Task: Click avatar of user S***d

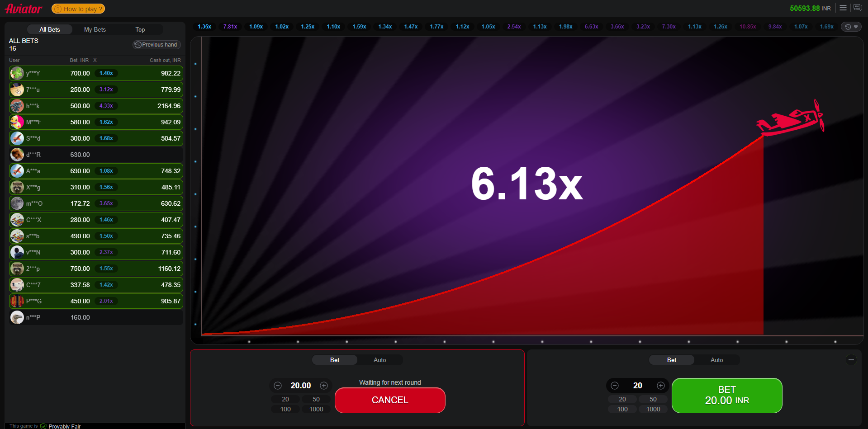Action: pyautogui.click(x=17, y=138)
